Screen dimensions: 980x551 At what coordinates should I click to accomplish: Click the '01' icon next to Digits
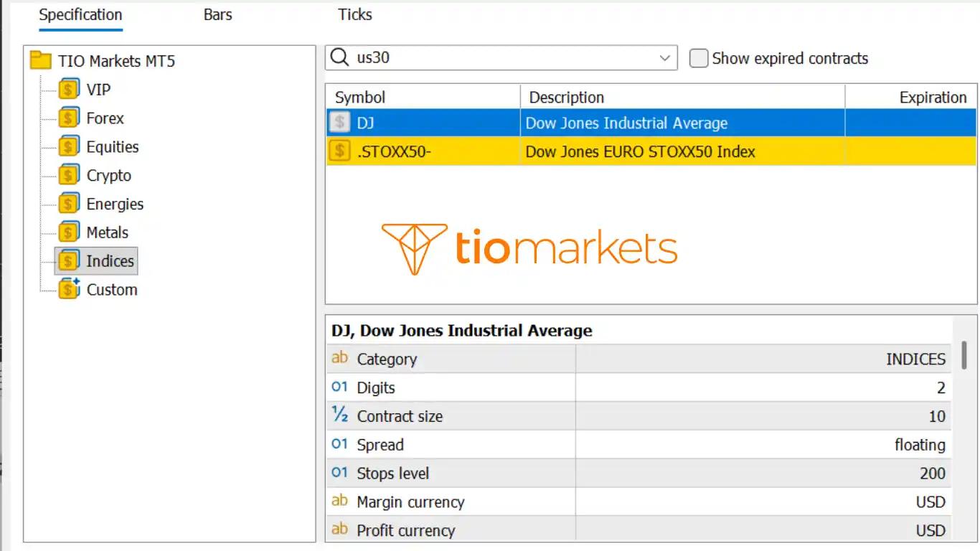tap(339, 387)
